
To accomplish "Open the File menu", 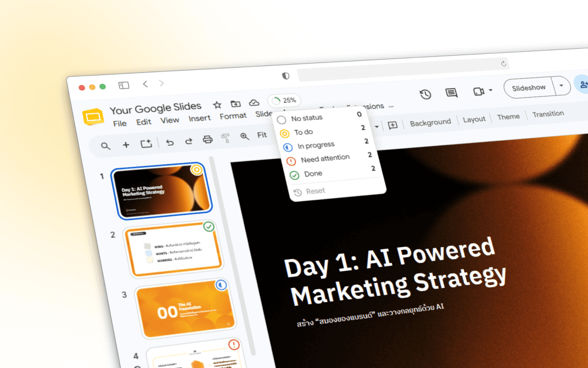I will coord(120,123).
